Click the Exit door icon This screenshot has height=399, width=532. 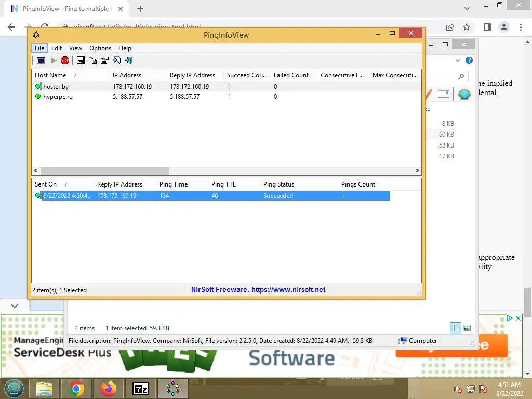[x=129, y=61]
